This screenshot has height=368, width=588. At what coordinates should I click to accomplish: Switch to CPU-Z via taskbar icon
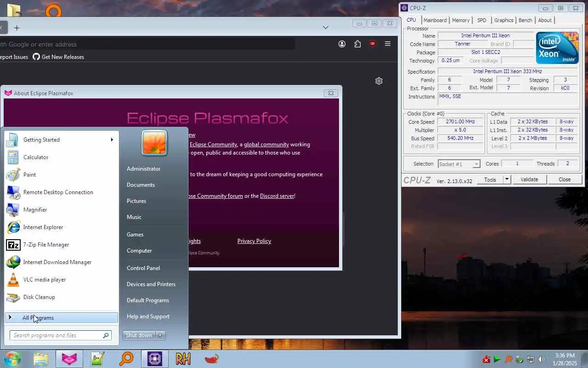click(154, 359)
